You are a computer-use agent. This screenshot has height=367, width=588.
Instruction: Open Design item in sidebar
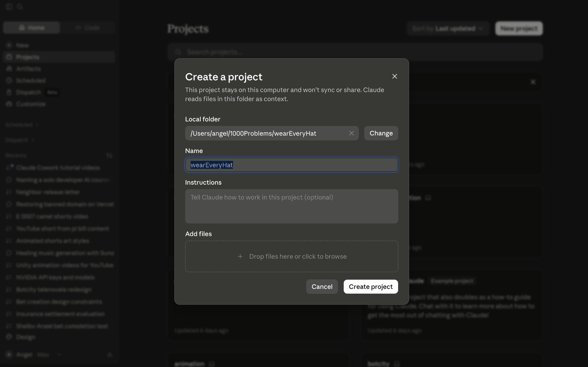(59, 337)
